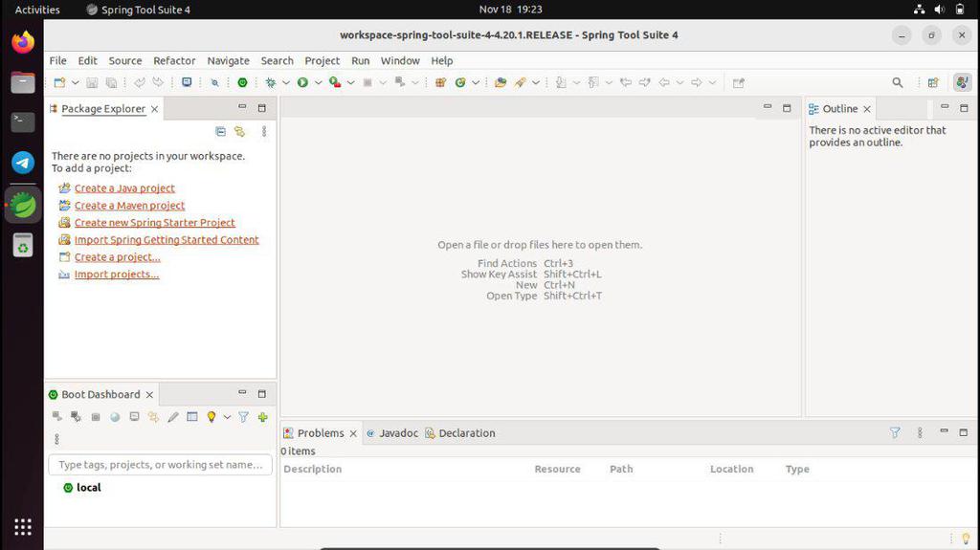Click Create a Java project link
The image size is (980, 550).
click(124, 188)
